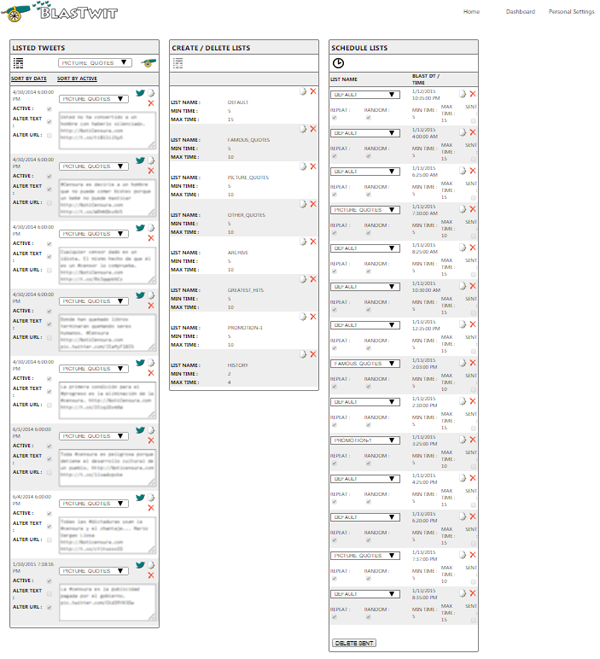The image size is (600, 659).
Task: Edit the DEFAULT list entry
Action: tap(303, 91)
